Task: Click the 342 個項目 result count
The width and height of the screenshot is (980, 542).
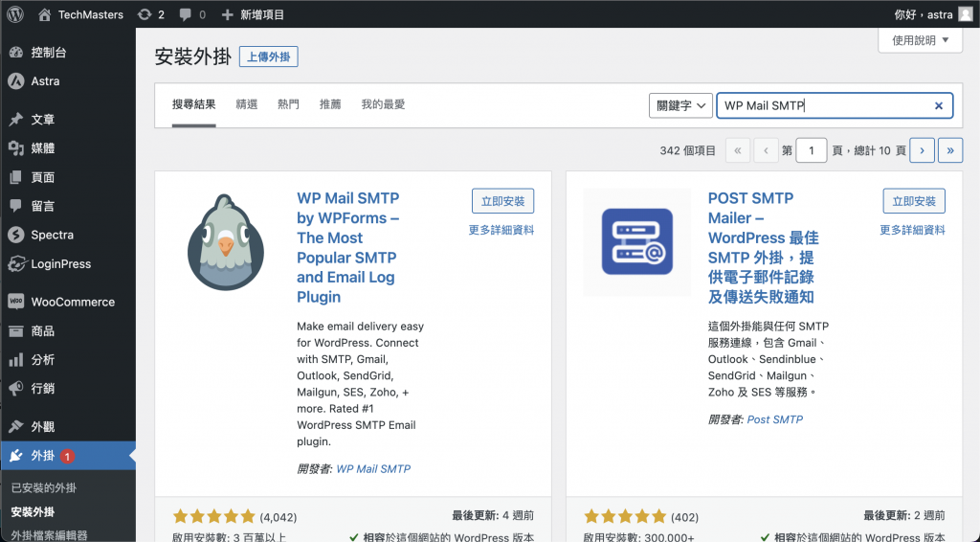Action: click(x=687, y=150)
